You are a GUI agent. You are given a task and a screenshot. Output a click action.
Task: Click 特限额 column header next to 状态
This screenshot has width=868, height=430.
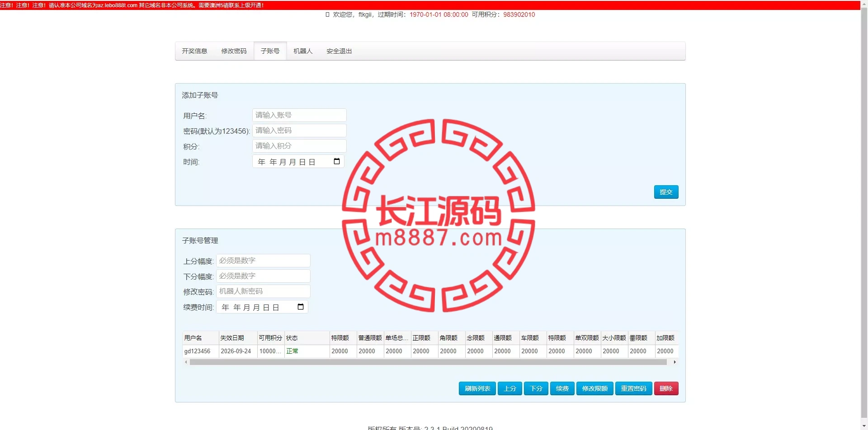[x=343, y=338]
